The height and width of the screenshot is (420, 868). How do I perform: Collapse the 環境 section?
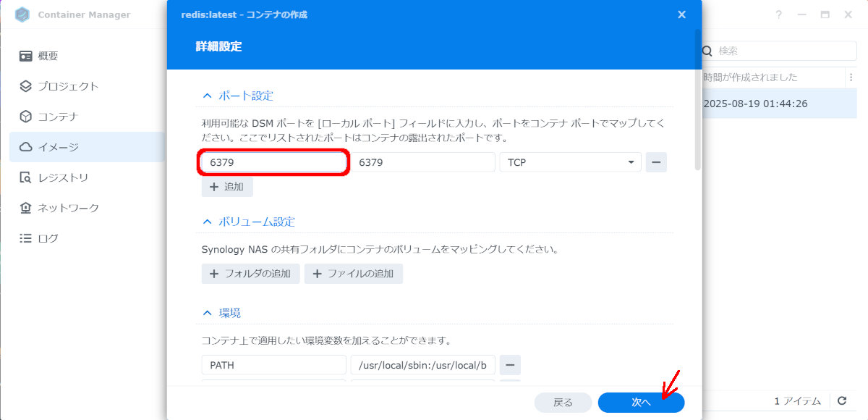click(x=208, y=313)
